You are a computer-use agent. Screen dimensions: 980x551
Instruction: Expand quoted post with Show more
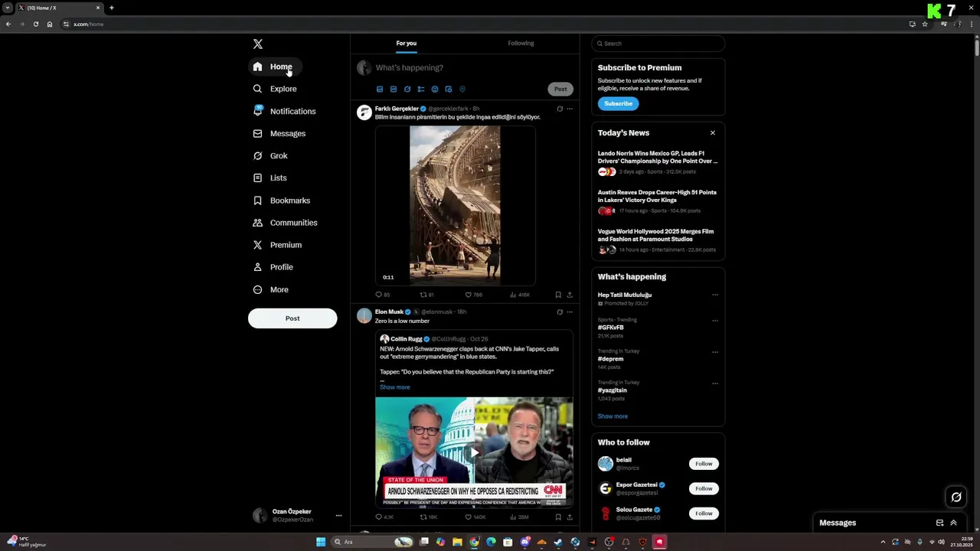point(395,387)
